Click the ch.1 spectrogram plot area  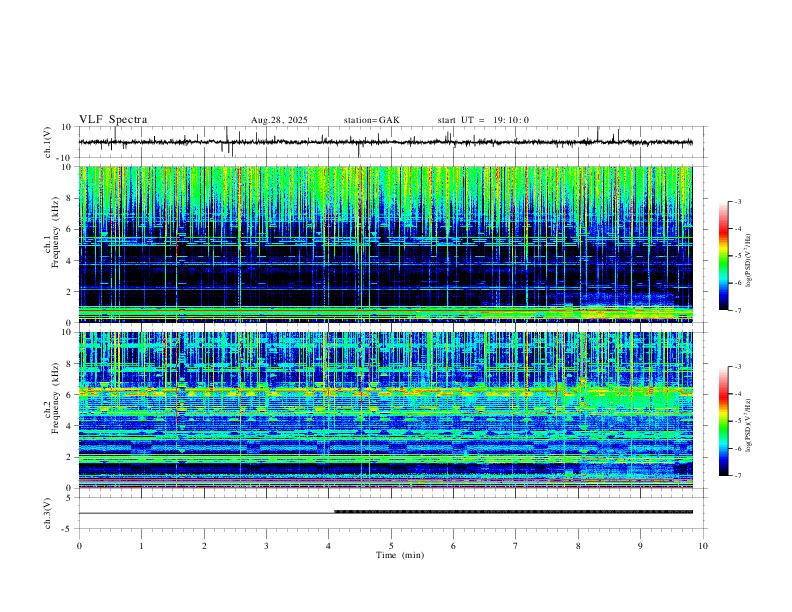[386, 244]
